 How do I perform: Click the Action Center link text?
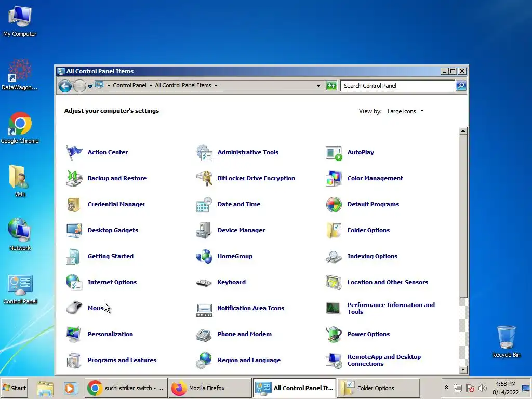click(x=108, y=152)
